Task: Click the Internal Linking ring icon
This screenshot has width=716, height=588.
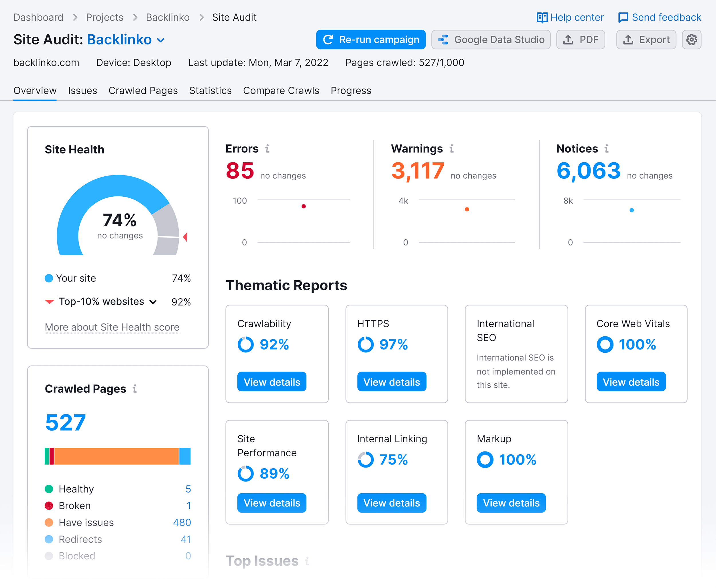Action: pyautogui.click(x=366, y=460)
